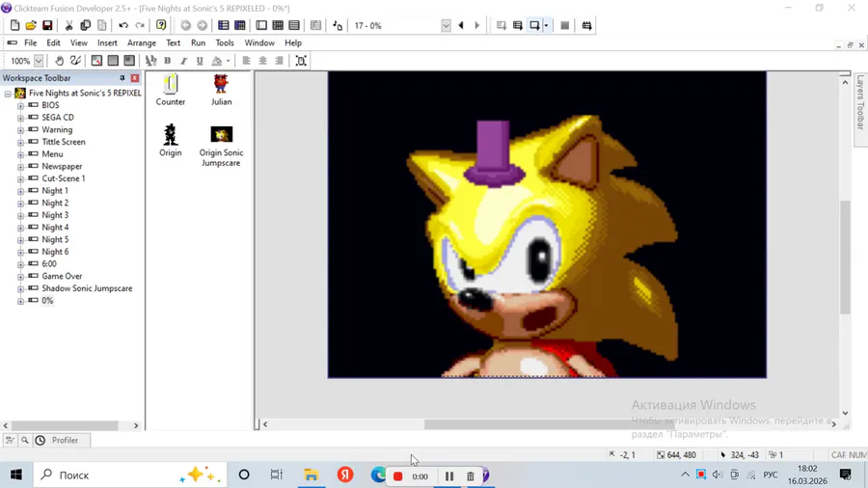
Task: Select the hand pan tool
Action: [59, 61]
